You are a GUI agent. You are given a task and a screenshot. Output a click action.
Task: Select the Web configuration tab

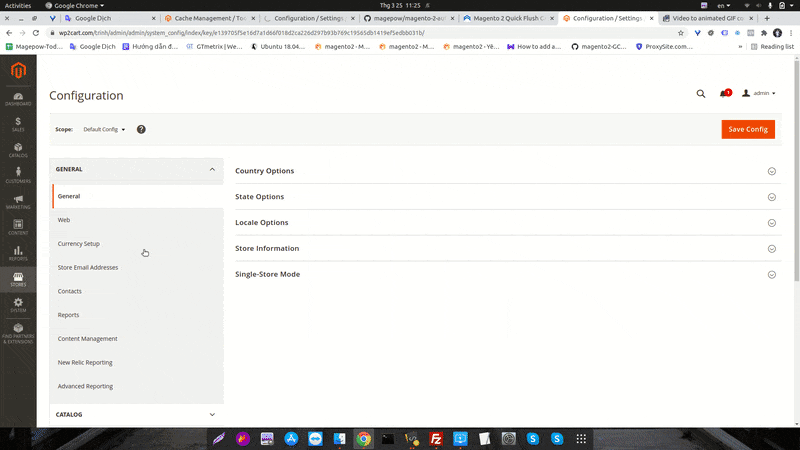point(64,220)
